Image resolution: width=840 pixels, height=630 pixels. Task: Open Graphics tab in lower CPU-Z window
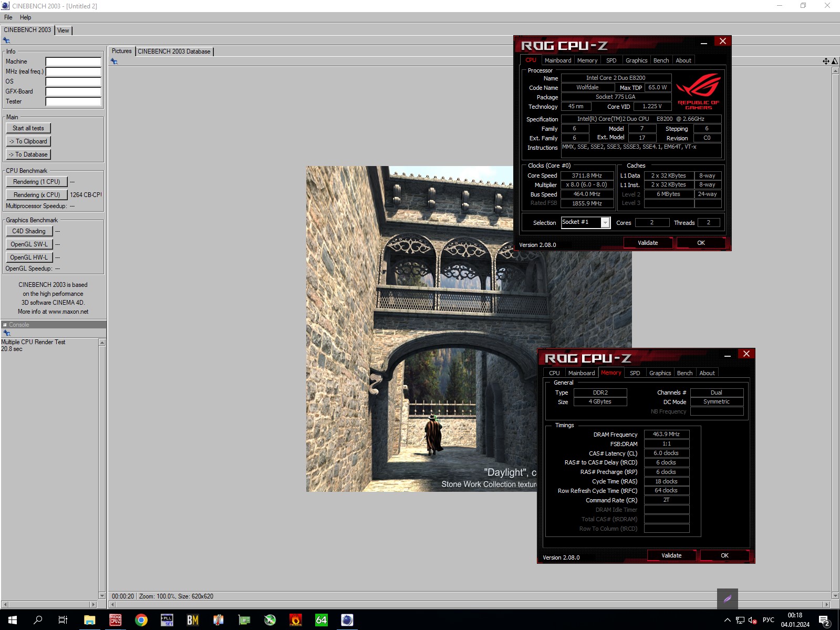[x=660, y=373]
